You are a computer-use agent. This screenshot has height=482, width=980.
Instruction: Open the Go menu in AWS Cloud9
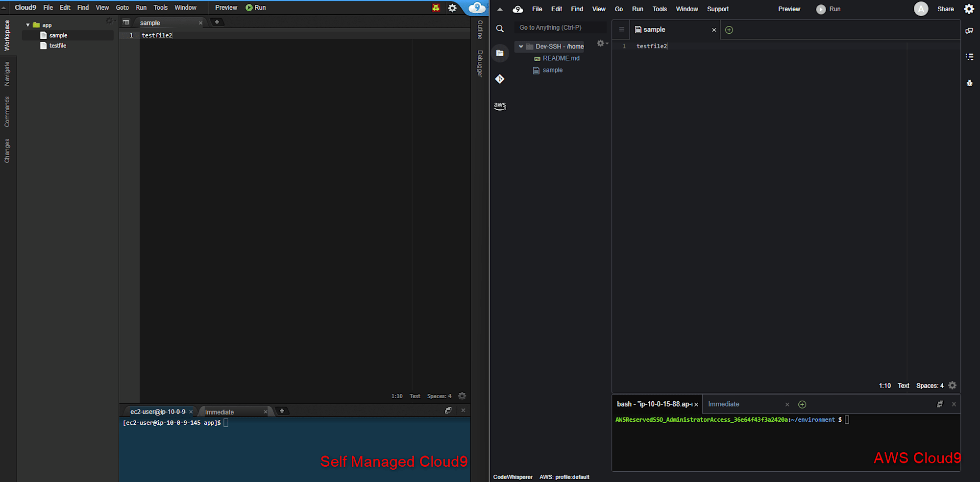pos(619,9)
